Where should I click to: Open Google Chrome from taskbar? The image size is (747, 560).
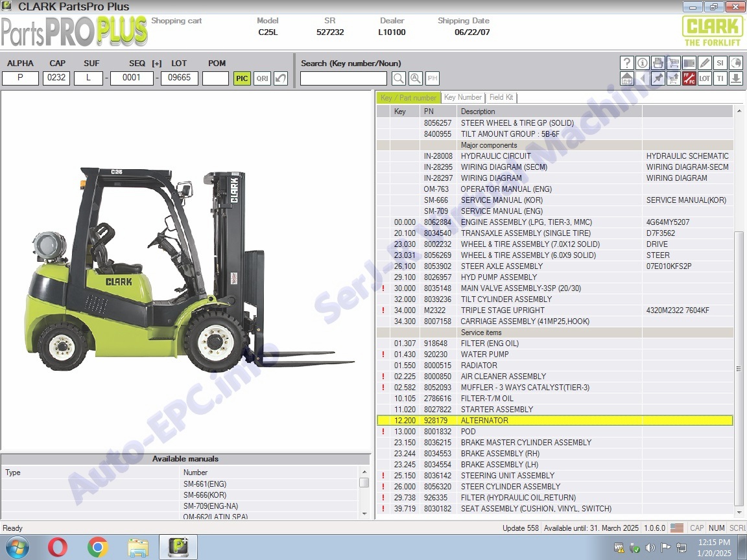pyautogui.click(x=98, y=547)
